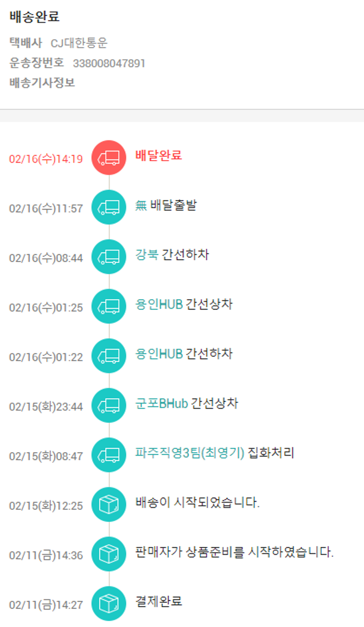Viewport: 364px width, 627px height.
Task: Click the 02/16(수)14:19 delivery timestamp
Action: pyautogui.click(x=46, y=159)
